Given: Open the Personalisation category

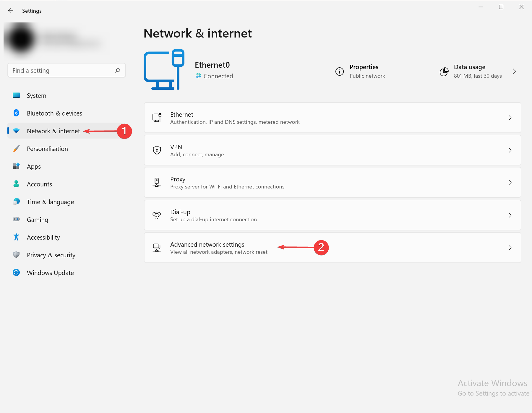Looking at the screenshot, I should (66, 149).
